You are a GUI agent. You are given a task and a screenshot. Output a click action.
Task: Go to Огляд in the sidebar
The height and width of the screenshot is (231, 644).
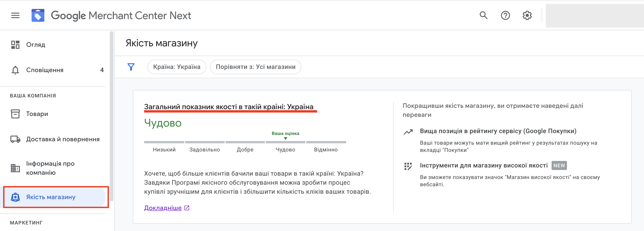[x=35, y=45]
